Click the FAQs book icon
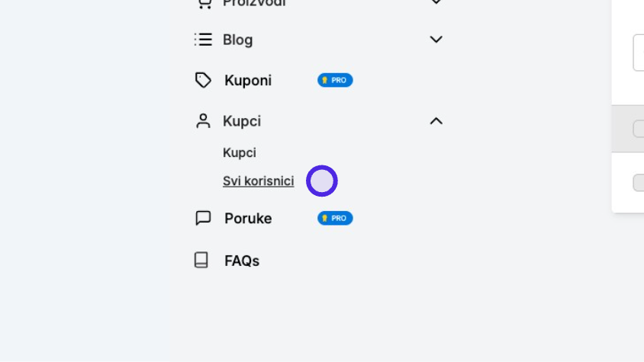This screenshot has height=362, width=644. (x=201, y=260)
